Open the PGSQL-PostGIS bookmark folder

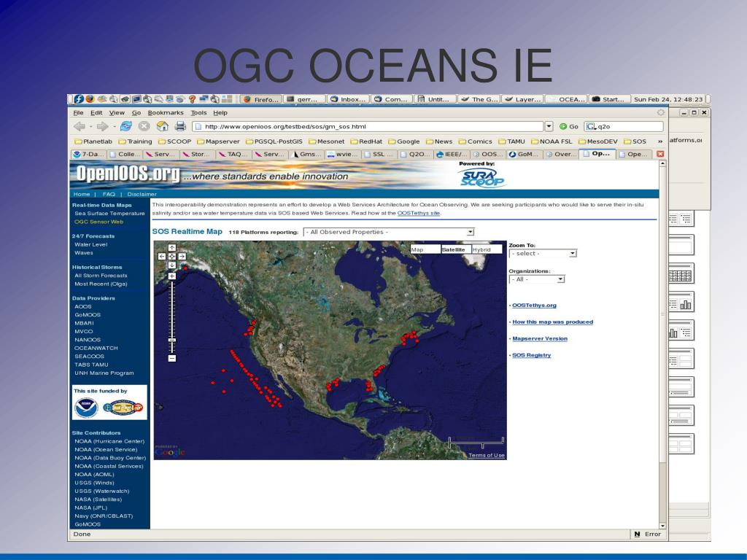(x=274, y=141)
